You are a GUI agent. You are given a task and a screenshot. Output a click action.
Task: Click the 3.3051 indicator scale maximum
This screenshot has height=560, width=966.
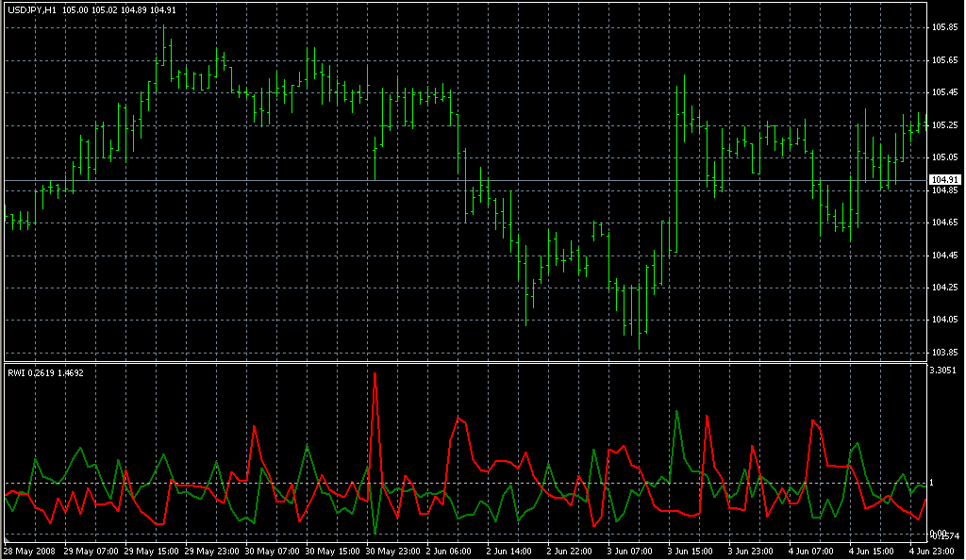tap(943, 371)
